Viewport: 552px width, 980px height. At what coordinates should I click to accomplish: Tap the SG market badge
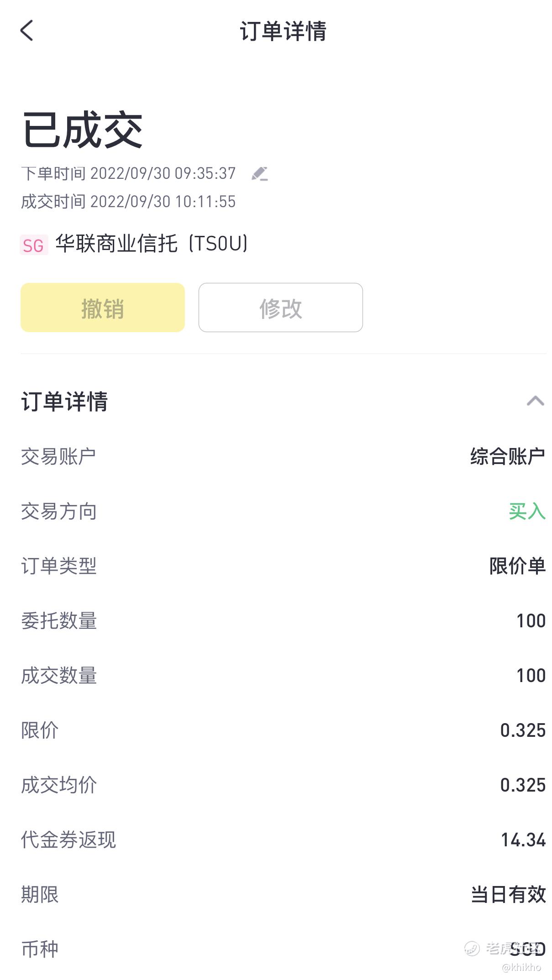(x=34, y=245)
